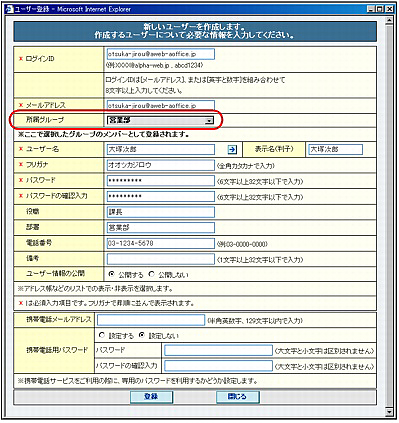Click the ユーザー情報の公開 label
This screenshot has width=399, height=423.
click(55, 274)
